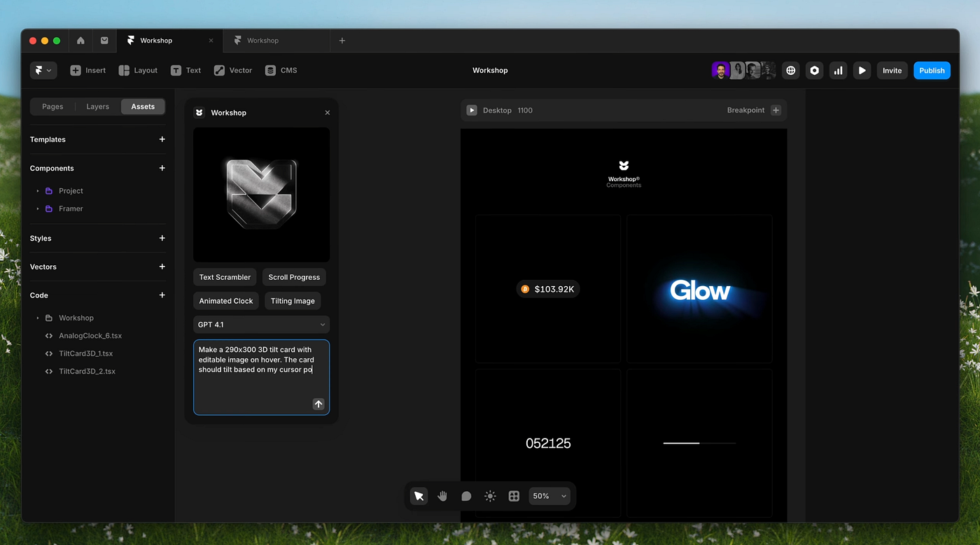
Task: Click the Publish button
Action: tap(932, 70)
